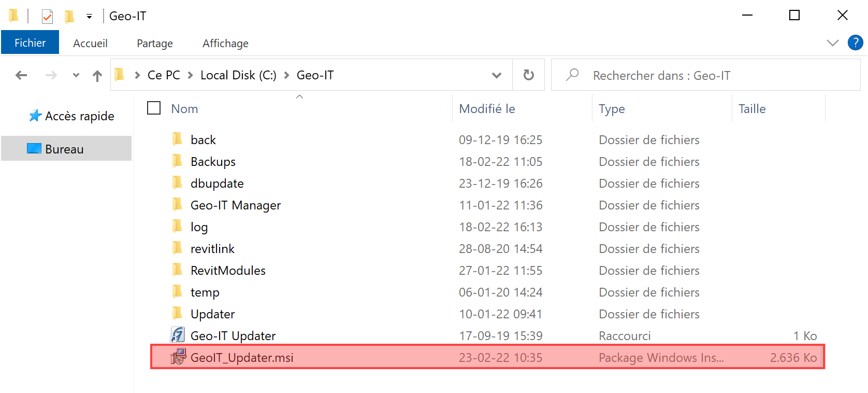The height and width of the screenshot is (393, 868).
Task: Maximize the Geo-IT window
Action: [794, 16]
